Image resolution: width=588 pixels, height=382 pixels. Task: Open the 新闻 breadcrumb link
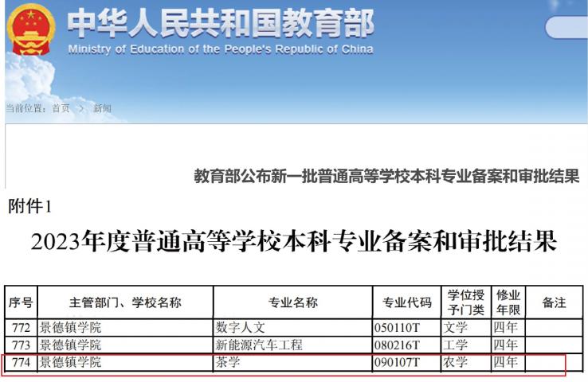[102, 108]
